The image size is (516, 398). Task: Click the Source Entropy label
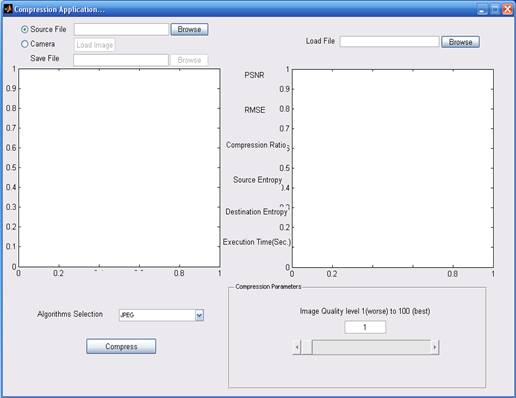click(257, 180)
